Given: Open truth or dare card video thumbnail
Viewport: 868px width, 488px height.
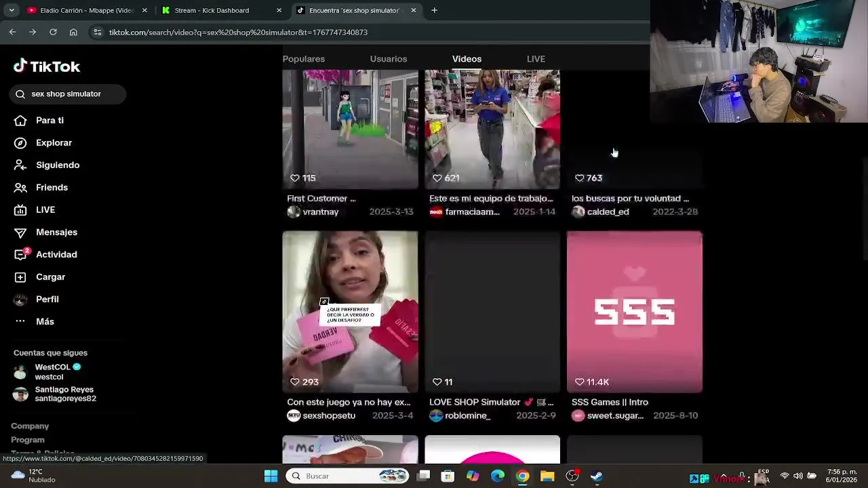Looking at the screenshot, I should 350,312.
